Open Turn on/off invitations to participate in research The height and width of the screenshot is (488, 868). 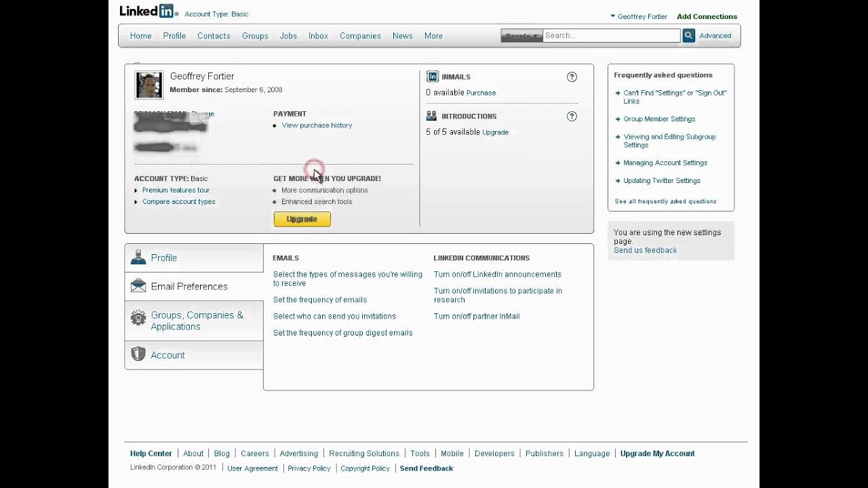pos(498,295)
